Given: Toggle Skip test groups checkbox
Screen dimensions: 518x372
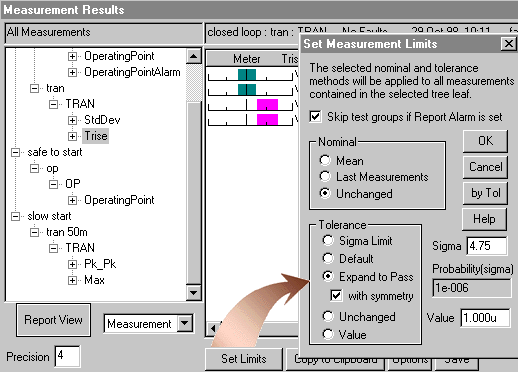Looking at the screenshot, I should coord(315,117).
